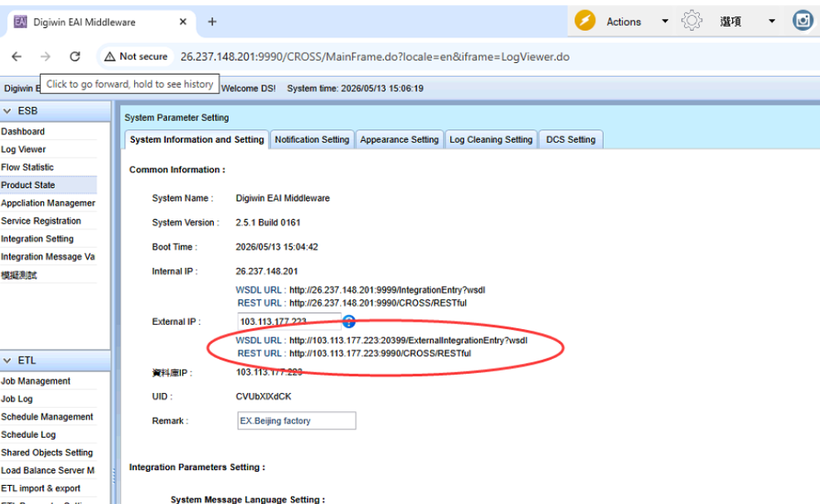The height and width of the screenshot is (504, 820).
Task: Open Integration Message Va item
Action: (47, 257)
